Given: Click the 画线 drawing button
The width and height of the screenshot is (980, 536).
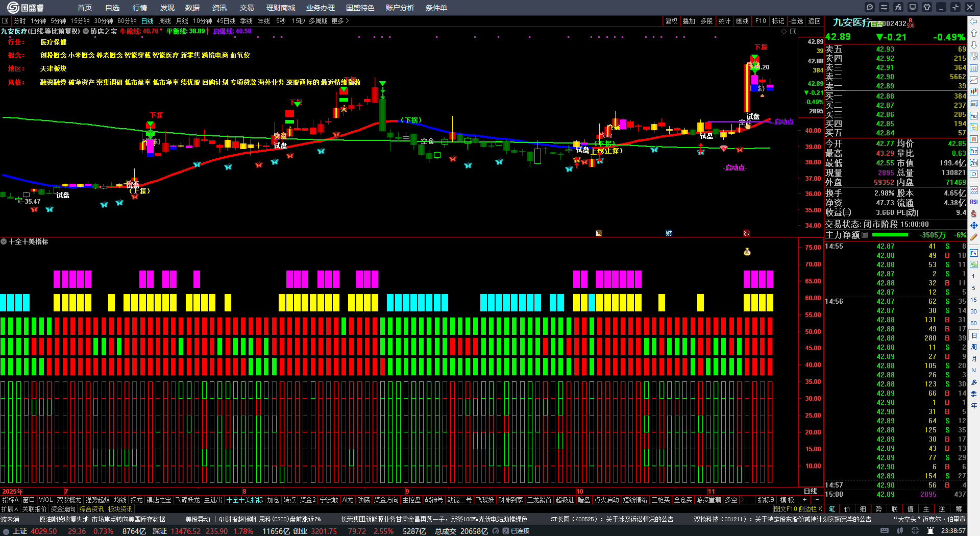Looking at the screenshot, I should pyautogui.click(x=743, y=21).
